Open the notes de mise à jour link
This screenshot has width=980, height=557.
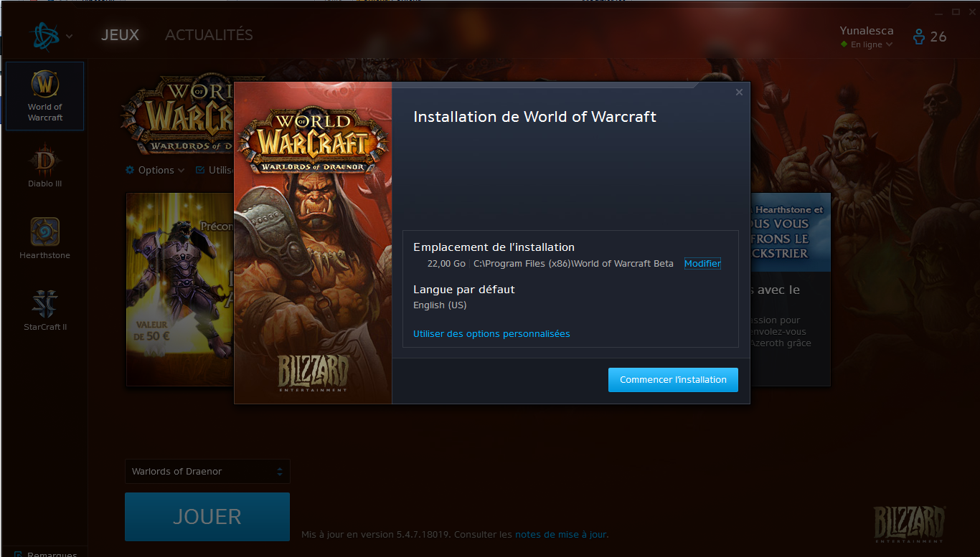(x=560, y=534)
